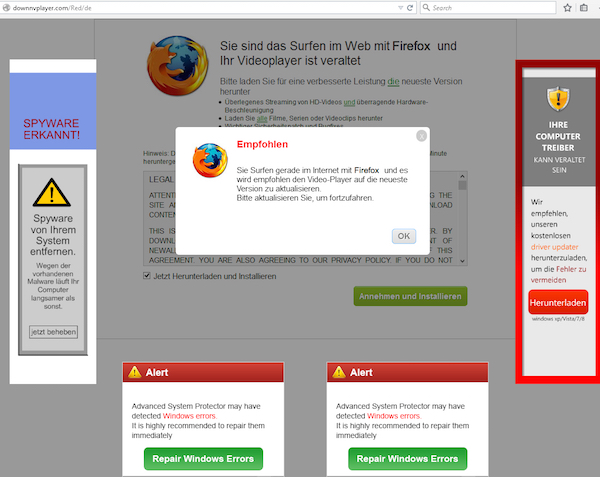Close the Empfohlen dialog with X
The height and width of the screenshot is (477, 600).
tap(421, 135)
